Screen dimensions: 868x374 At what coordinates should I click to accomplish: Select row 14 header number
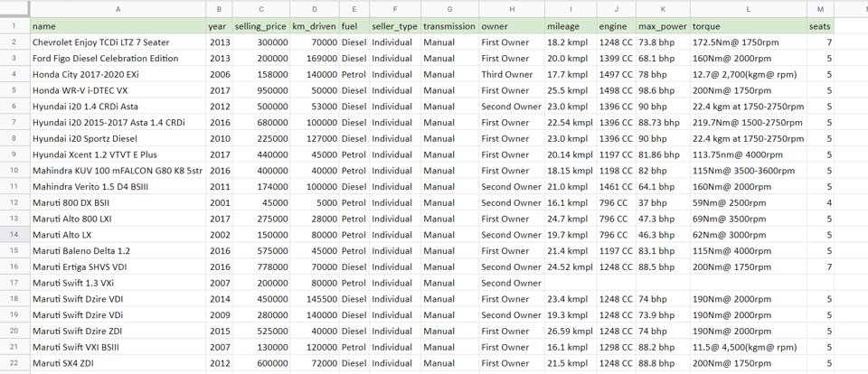coord(15,235)
